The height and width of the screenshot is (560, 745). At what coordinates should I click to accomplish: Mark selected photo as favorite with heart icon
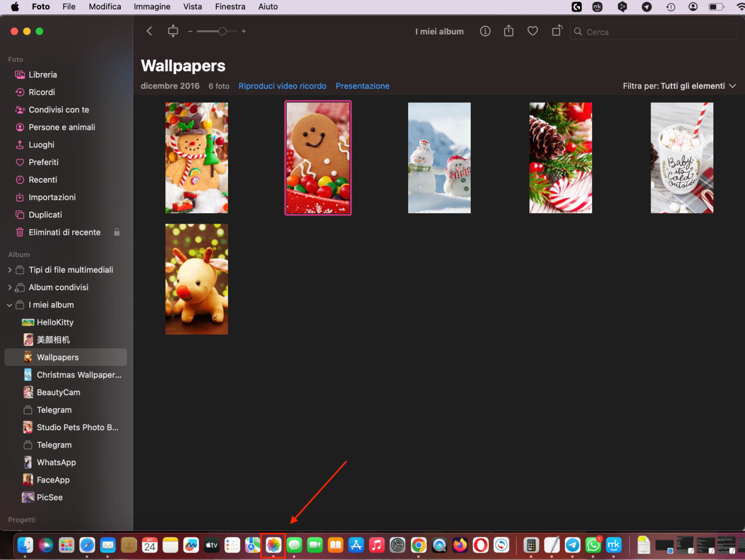pyautogui.click(x=532, y=31)
